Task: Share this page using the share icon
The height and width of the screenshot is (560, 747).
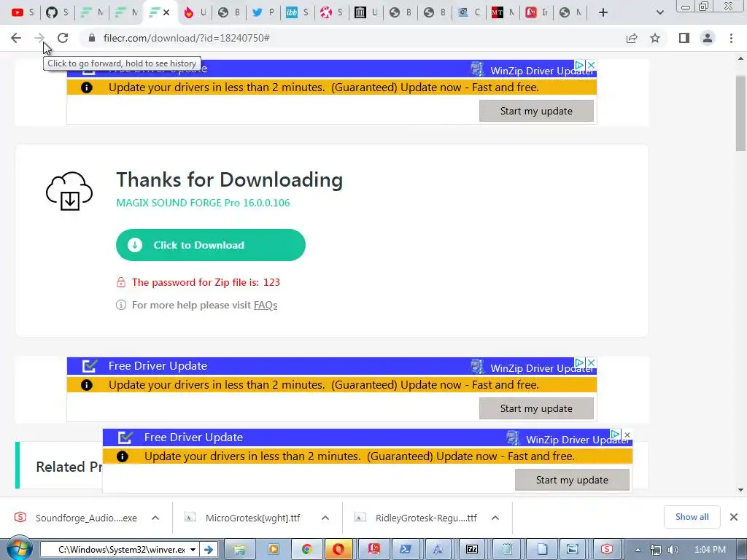Action: [x=632, y=38]
